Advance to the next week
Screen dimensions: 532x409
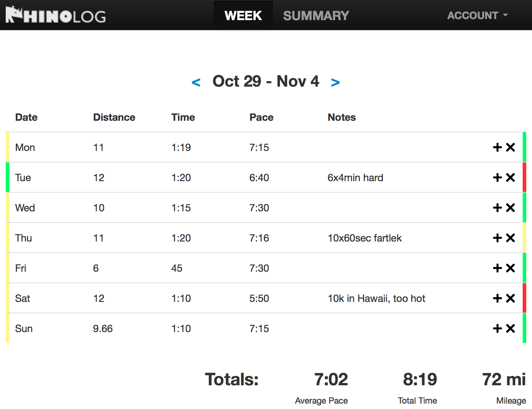[x=335, y=82]
